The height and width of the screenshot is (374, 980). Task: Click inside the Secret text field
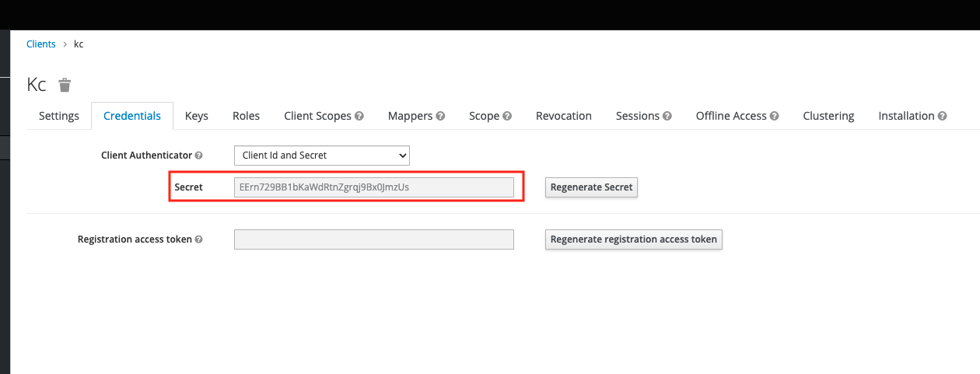tap(373, 187)
